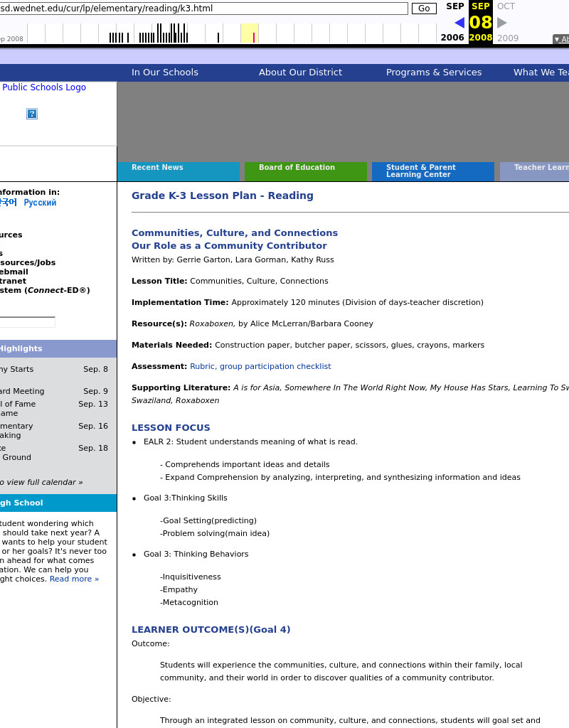The width and height of the screenshot is (569, 728).
Task: Click the Resources/Jobs sidebar link
Action: click(x=28, y=262)
